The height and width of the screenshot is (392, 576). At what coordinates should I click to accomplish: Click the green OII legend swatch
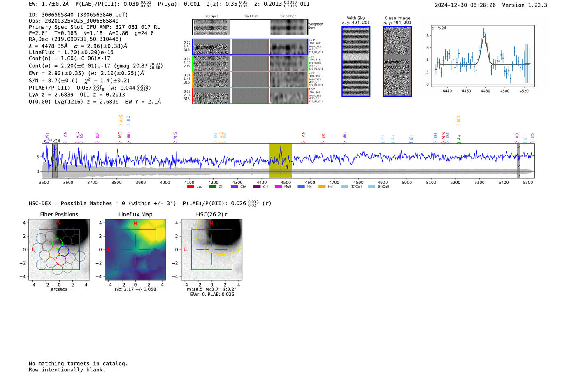212,186
